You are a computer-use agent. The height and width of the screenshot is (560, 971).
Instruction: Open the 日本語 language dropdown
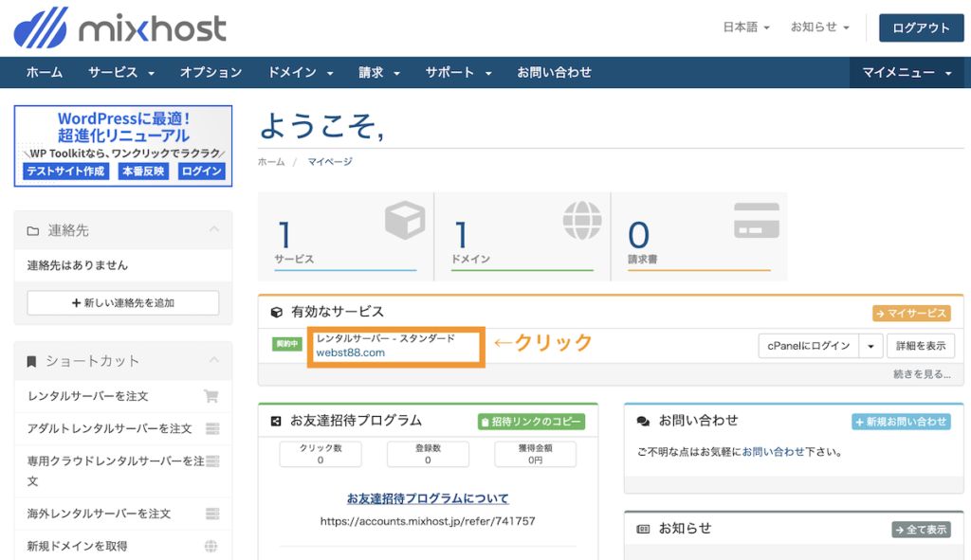[x=746, y=27]
